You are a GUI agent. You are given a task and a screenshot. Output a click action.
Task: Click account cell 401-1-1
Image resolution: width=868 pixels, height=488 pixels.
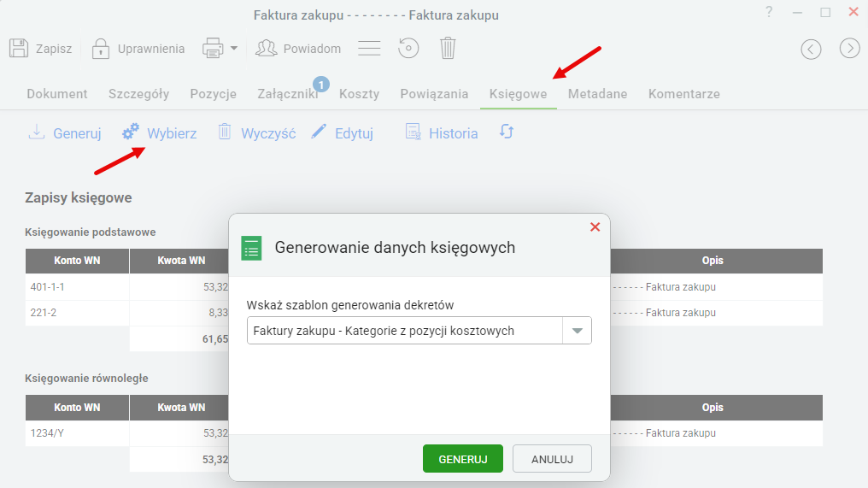click(77, 287)
